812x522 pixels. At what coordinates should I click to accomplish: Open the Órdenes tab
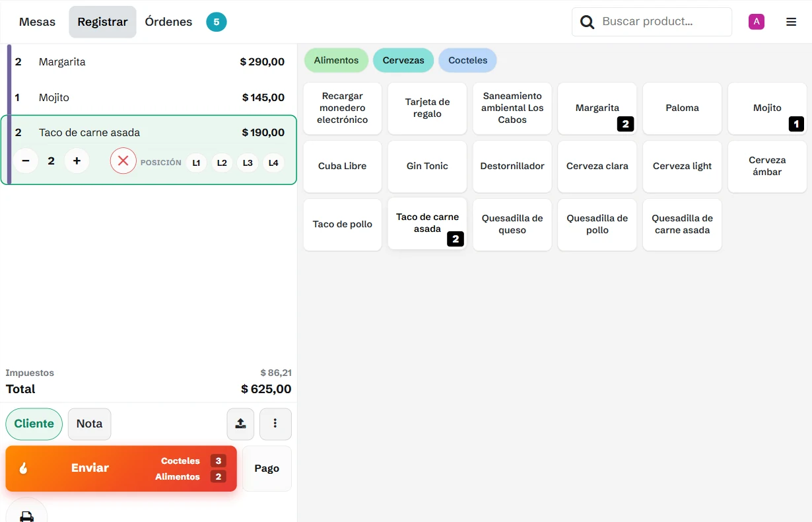click(x=168, y=22)
